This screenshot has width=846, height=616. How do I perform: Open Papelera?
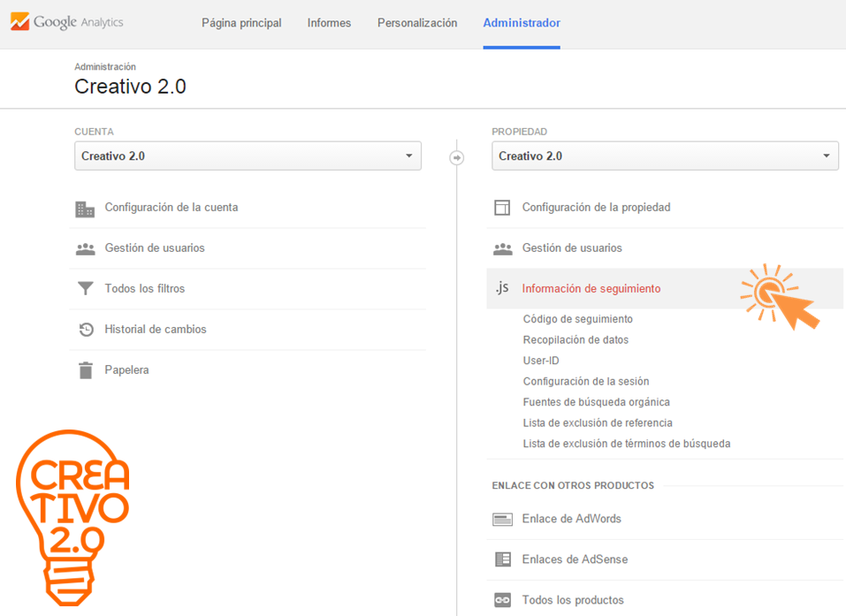point(126,370)
